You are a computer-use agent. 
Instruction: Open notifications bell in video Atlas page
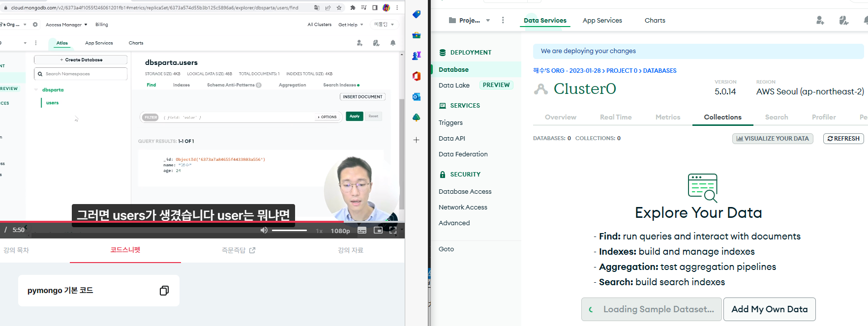pos(393,43)
